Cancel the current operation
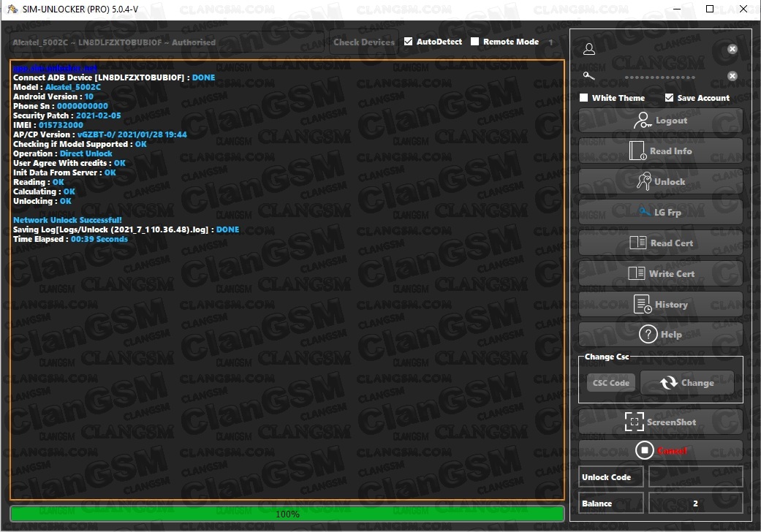The image size is (761, 532). pyautogui.click(x=661, y=450)
